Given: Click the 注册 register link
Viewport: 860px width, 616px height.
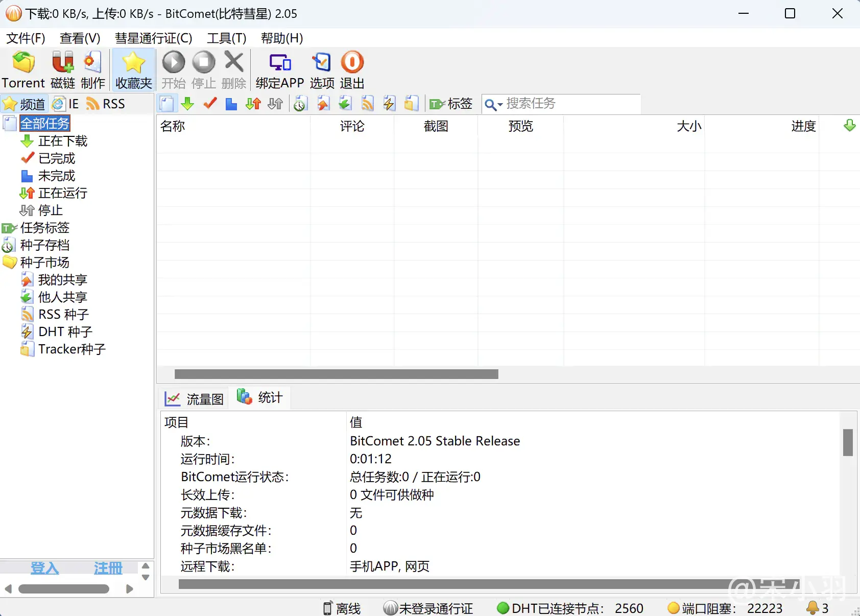Looking at the screenshot, I should point(108,568).
